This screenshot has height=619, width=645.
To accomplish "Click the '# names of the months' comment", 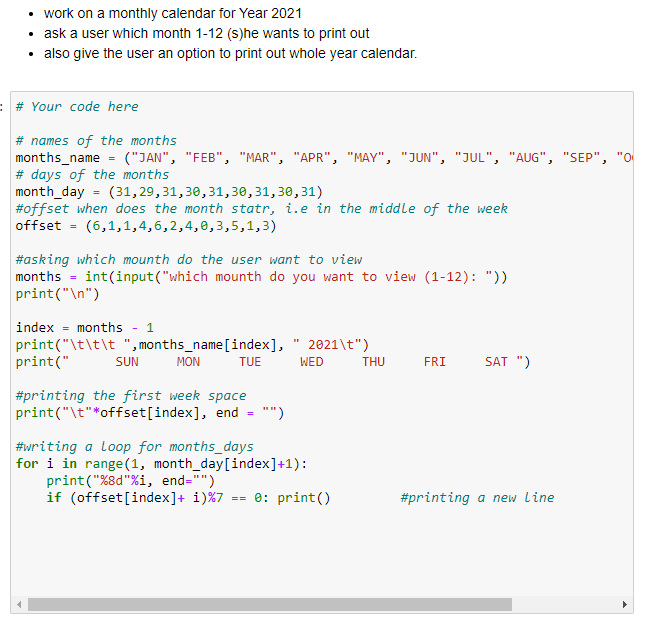I will point(96,141).
